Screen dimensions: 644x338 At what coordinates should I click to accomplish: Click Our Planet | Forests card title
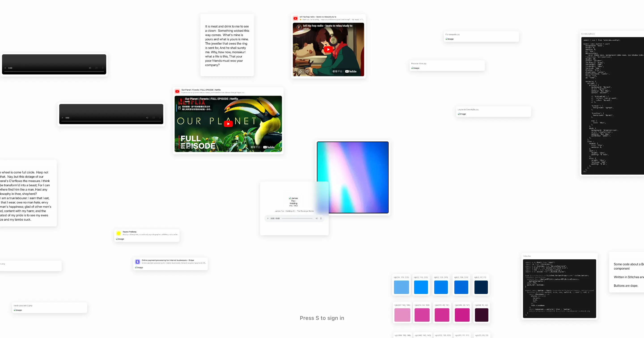[201, 90]
